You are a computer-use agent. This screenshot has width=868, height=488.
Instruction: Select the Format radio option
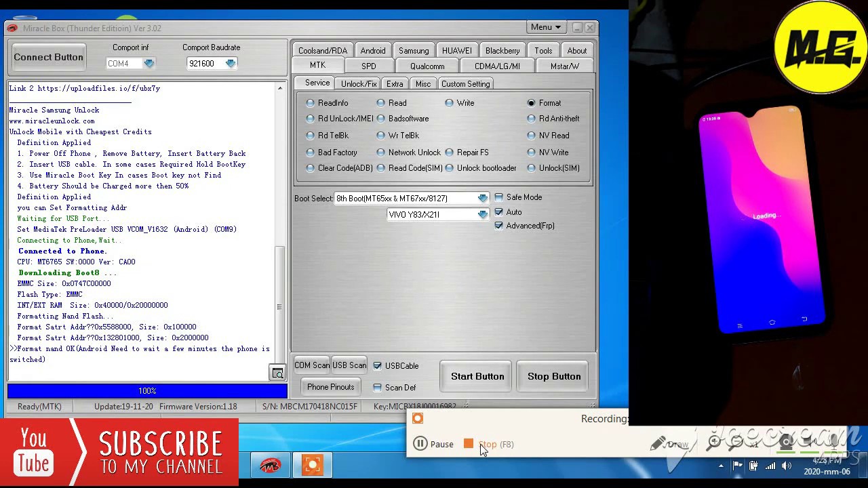click(x=532, y=103)
